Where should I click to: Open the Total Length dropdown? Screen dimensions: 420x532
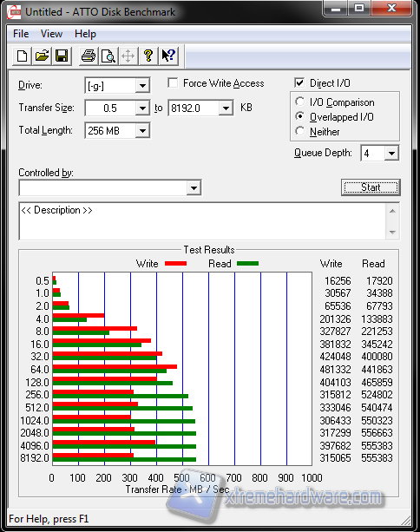[x=143, y=131]
